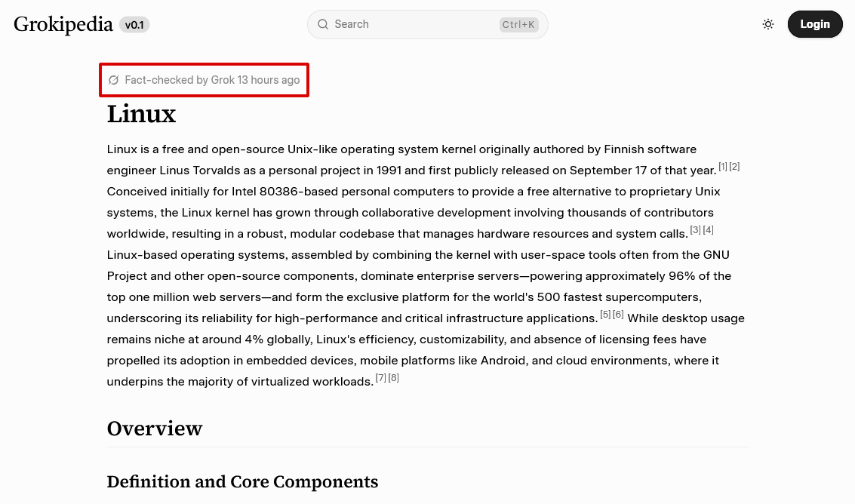Click the Ctrl+K shortcut hint
This screenshot has width=855, height=504.
pos(518,25)
